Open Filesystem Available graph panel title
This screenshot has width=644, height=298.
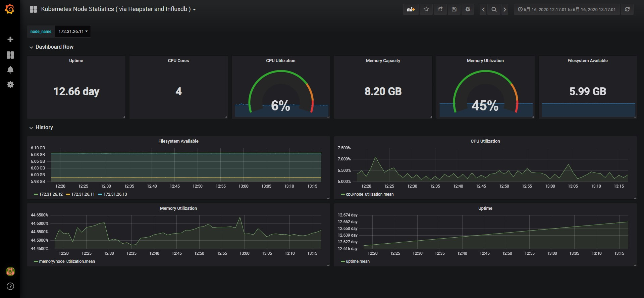click(x=178, y=141)
